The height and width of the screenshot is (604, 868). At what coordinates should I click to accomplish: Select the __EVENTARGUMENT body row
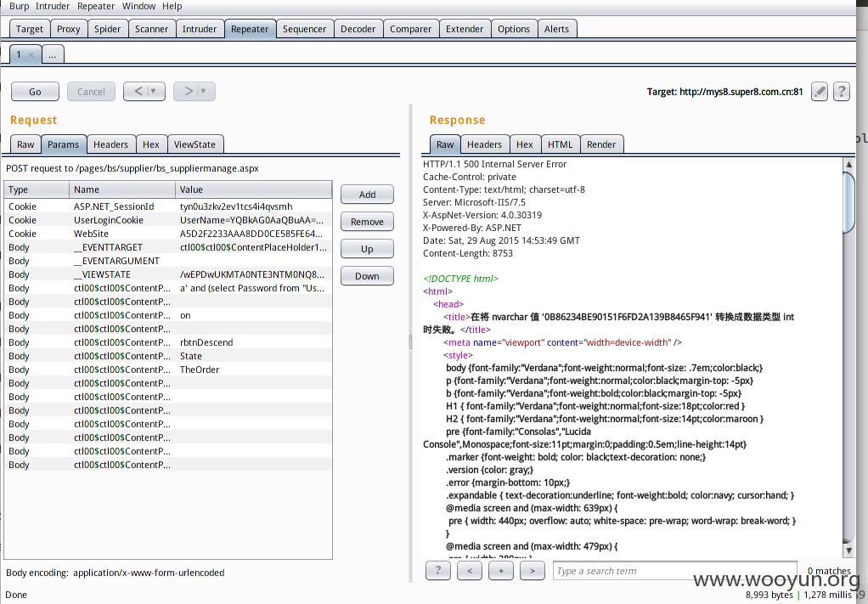pyautogui.click(x=168, y=261)
